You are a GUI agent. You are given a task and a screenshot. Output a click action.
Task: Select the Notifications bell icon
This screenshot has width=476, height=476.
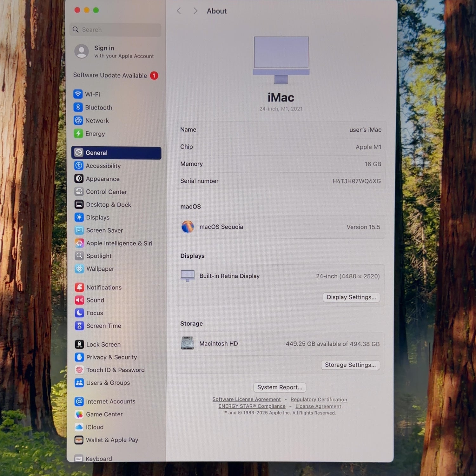click(x=79, y=287)
